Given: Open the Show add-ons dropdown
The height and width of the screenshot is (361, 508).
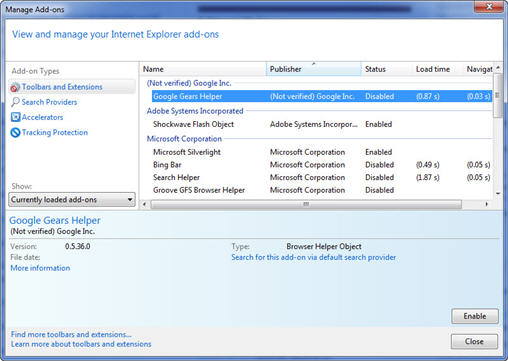Looking at the screenshot, I should pos(72,200).
